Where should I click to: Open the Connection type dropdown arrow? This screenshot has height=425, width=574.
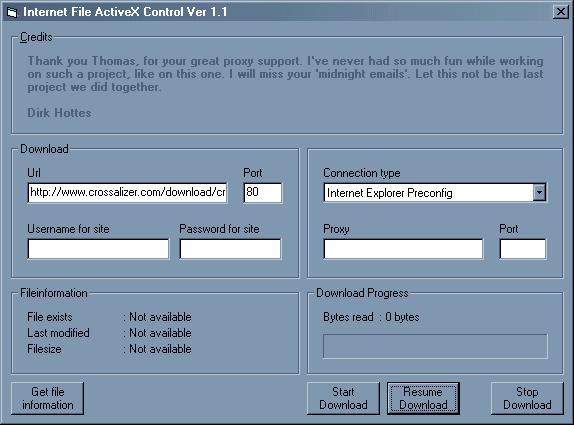(539, 193)
